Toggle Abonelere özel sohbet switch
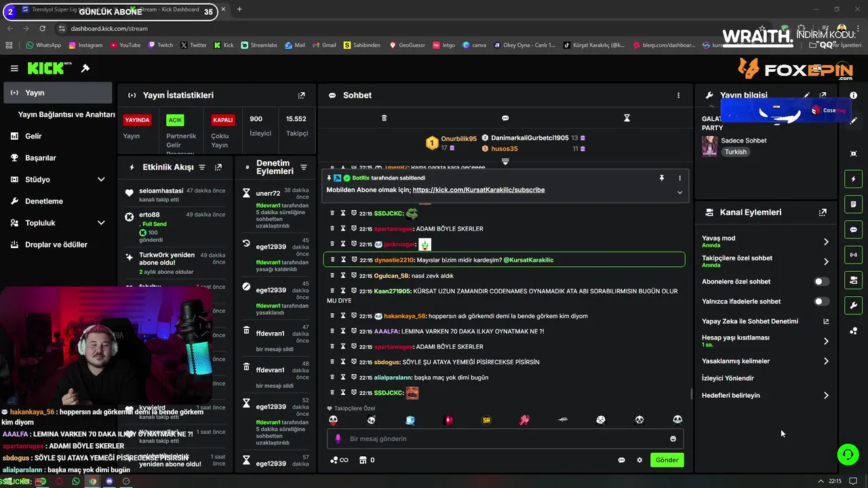 coord(821,281)
